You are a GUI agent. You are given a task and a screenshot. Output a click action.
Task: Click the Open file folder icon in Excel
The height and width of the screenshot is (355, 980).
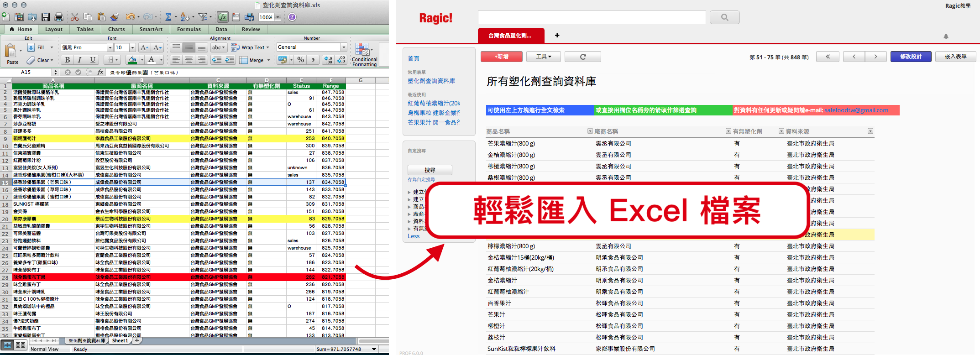pyautogui.click(x=32, y=17)
